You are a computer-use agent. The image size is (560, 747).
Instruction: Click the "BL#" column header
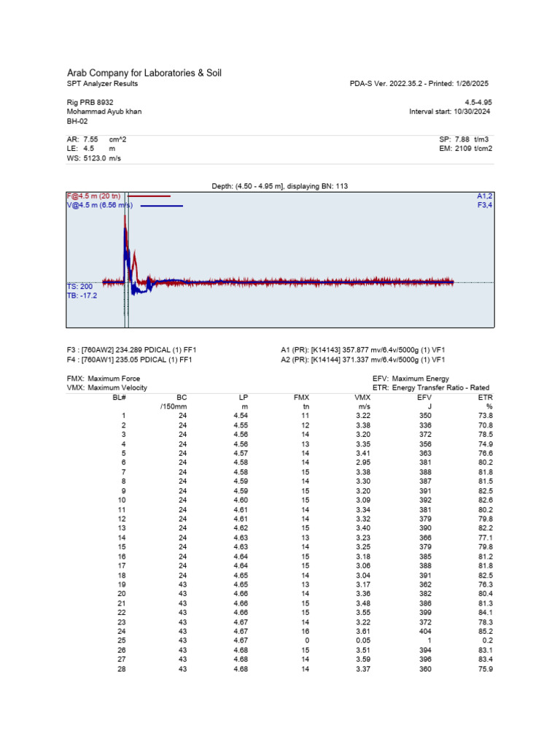pyautogui.click(x=119, y=398)
